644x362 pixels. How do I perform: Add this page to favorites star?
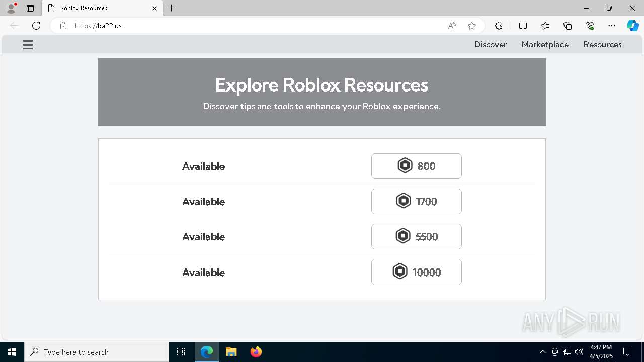(471, 26)
